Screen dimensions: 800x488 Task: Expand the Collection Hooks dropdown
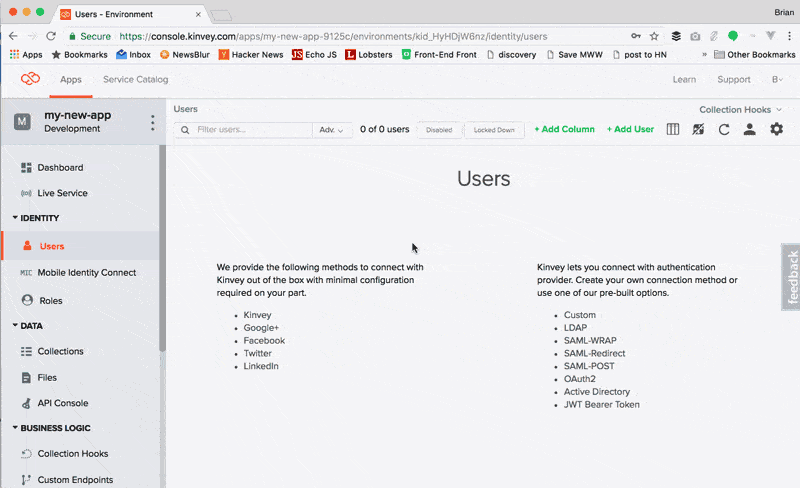tap(740, 109)
